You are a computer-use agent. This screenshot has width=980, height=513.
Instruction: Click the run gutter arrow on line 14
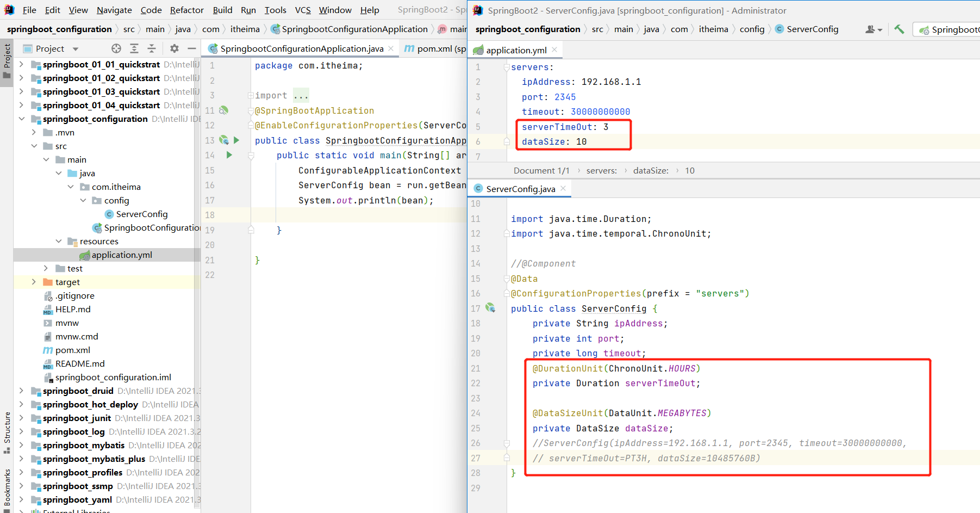[229, 155]
